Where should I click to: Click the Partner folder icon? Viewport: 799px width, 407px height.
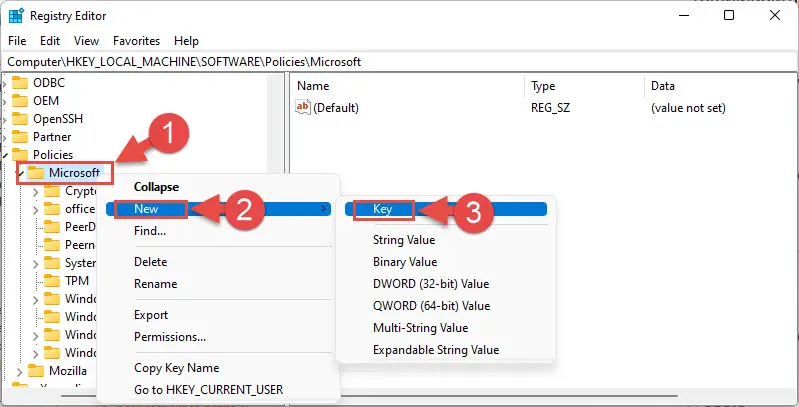pos(20,137)
